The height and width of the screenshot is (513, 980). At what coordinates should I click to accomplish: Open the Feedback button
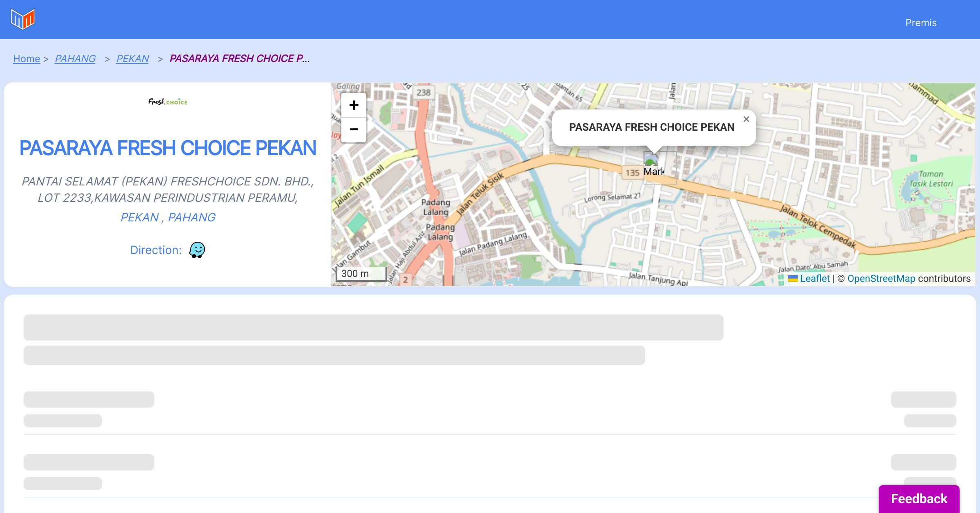pos(919,499)
